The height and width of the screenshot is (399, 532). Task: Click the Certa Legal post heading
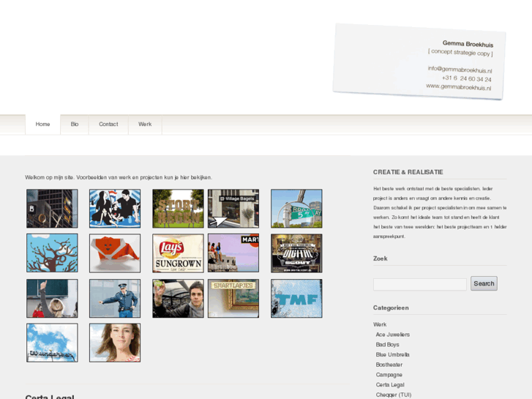50,396
